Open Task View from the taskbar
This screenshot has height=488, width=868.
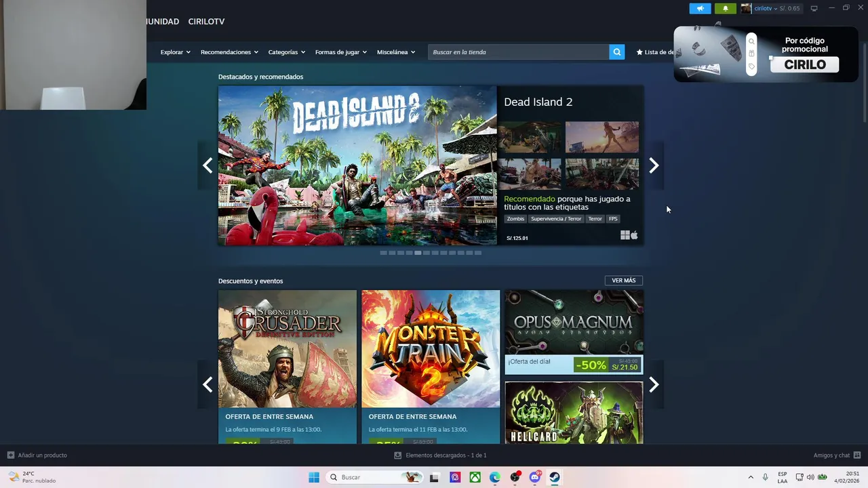click(x=435, y=477)
